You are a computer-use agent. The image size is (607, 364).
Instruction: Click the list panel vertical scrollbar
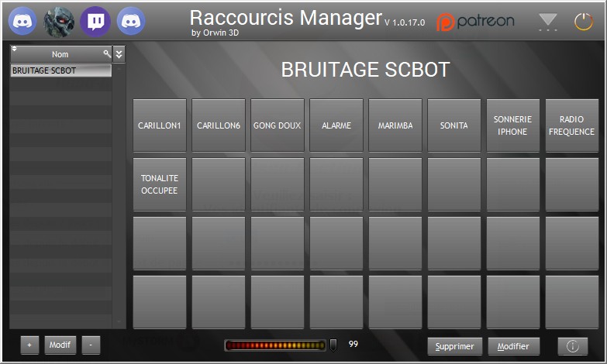click(119, 195)
